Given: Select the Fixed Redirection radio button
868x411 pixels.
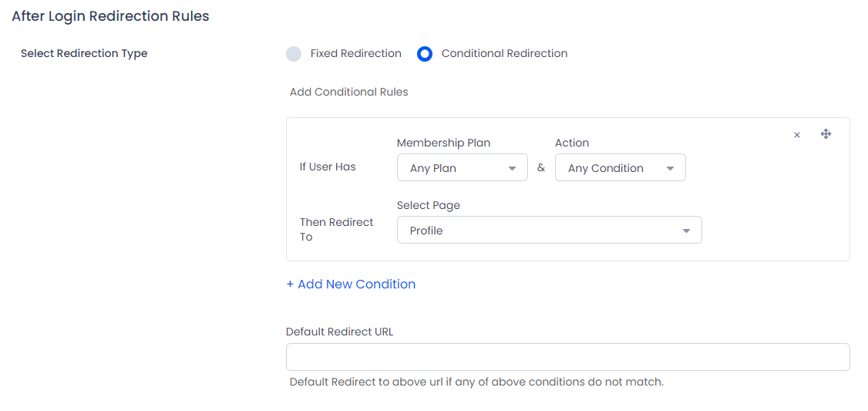Looking at the screenshot, I should click(294, 54).
